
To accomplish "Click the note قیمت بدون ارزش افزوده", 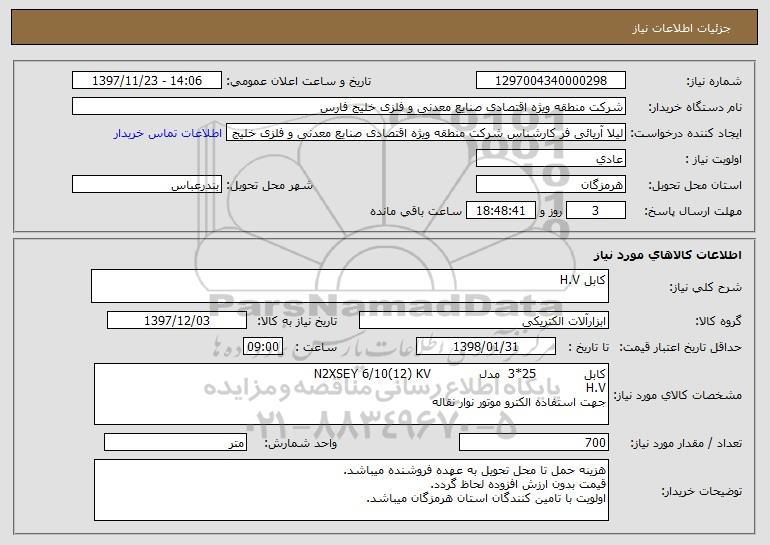I will 518,484.
